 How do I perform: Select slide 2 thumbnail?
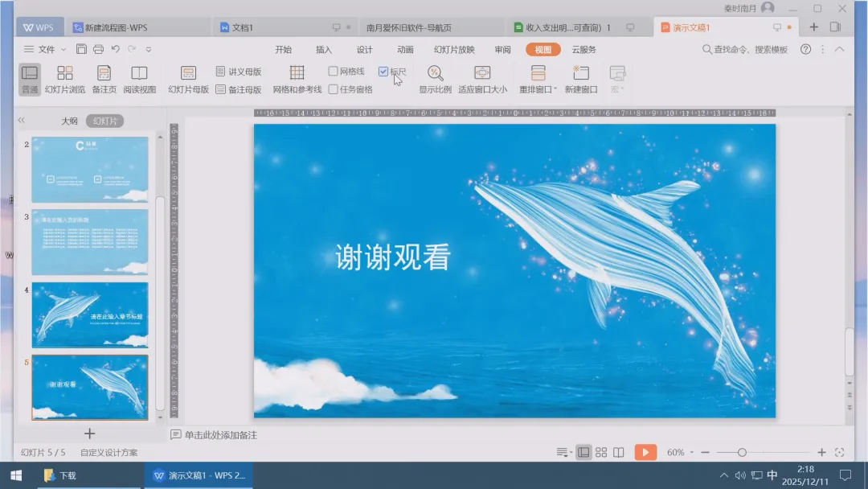coord(90,170)
